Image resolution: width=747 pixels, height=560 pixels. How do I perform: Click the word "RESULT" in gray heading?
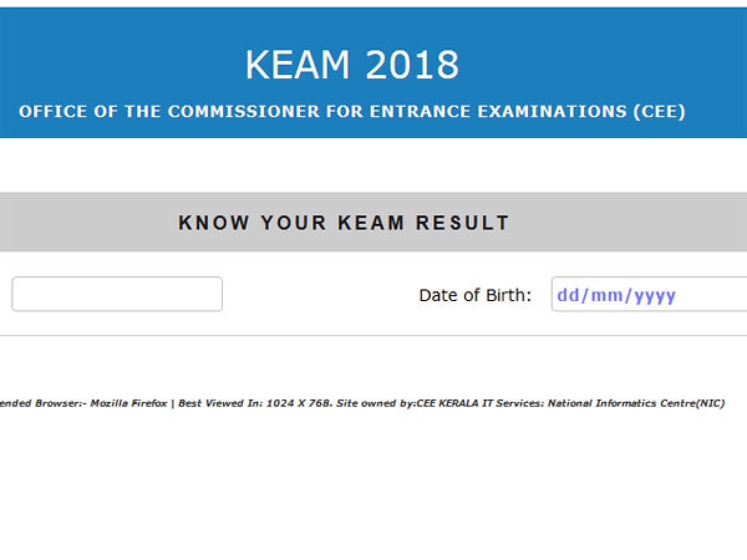[463, 222]
